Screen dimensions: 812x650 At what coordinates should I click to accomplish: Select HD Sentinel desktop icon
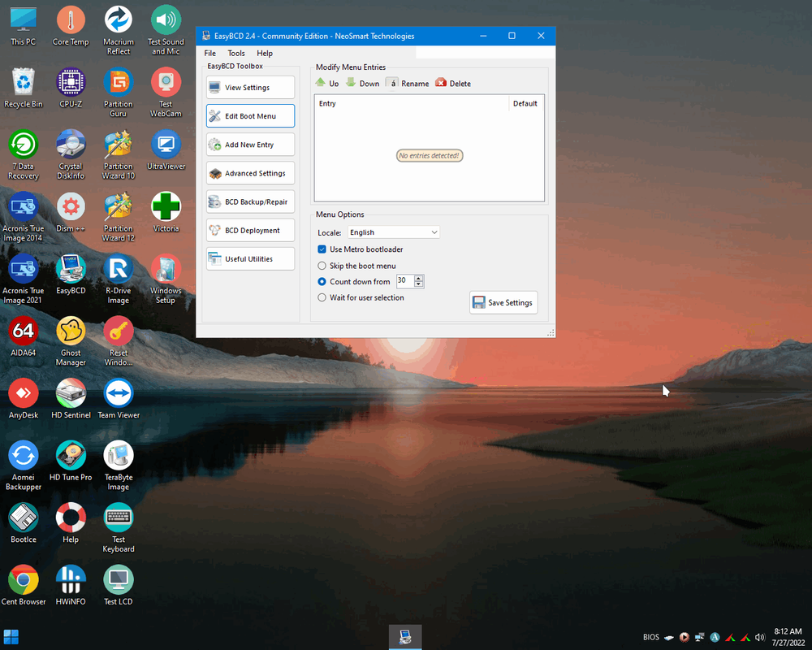pos(71,401)
